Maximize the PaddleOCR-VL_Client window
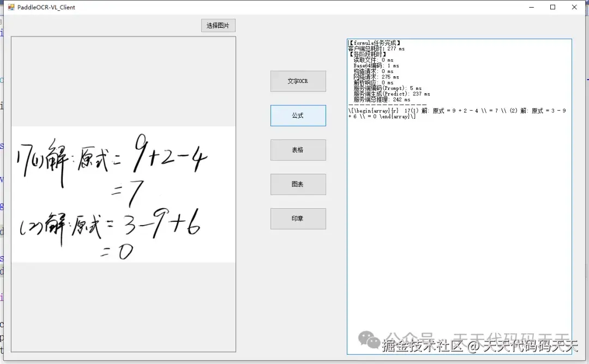589x364 pixels. (552, 7)
